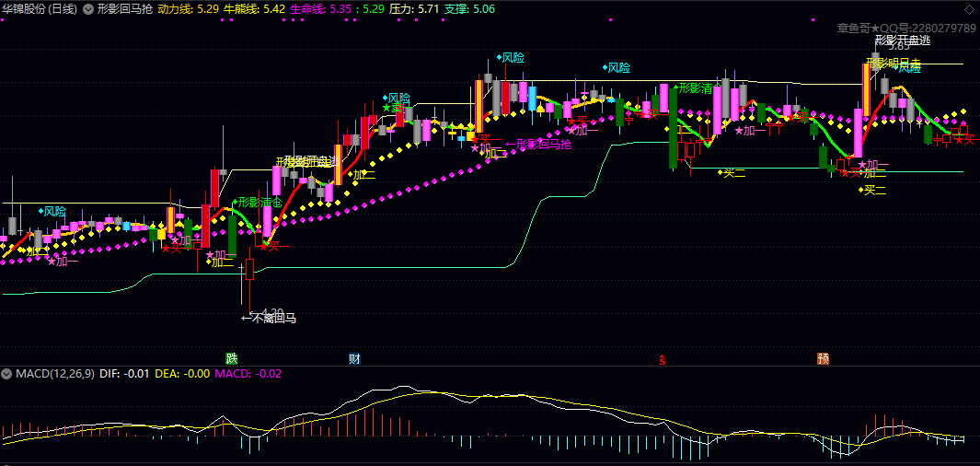Click the 章鱼哥 QQ号 watermark text

906,28
